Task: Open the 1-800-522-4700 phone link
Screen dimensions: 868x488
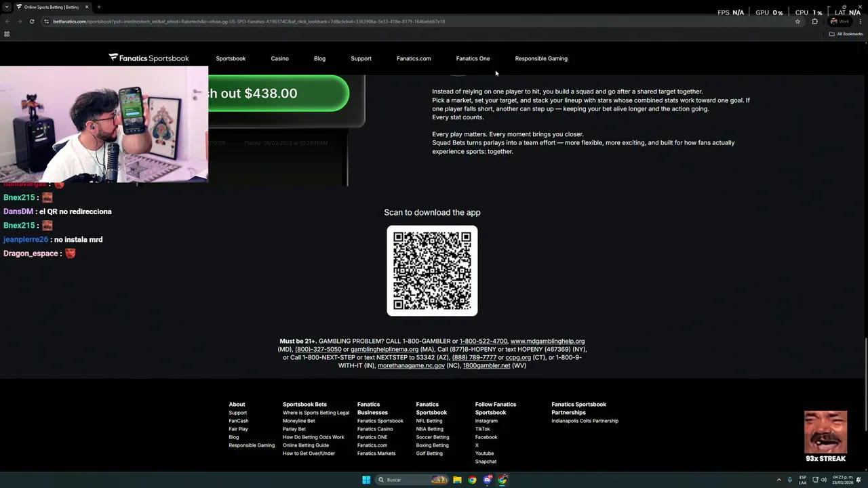Action: (x=484, y=341)
